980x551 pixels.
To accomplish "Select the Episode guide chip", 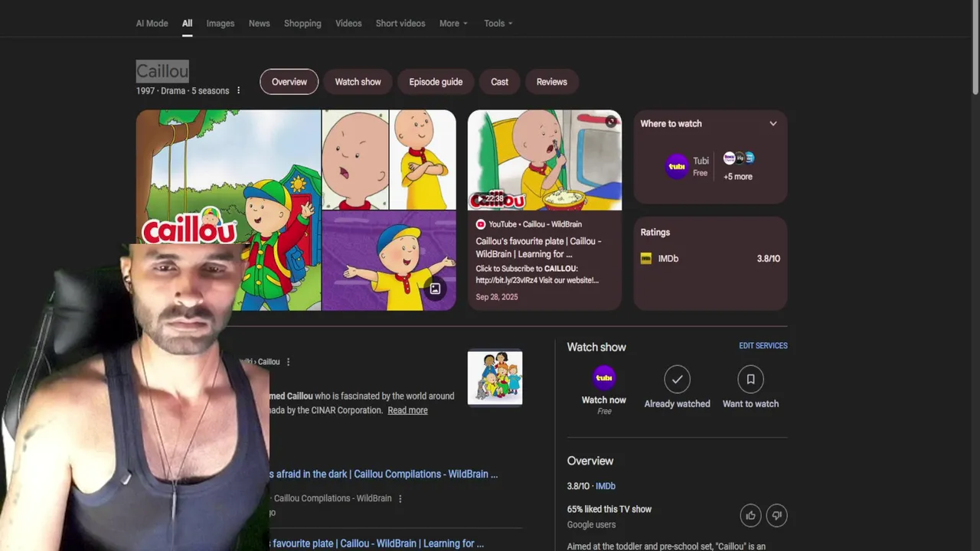I will pyautogui.click(x=436, y=82).
